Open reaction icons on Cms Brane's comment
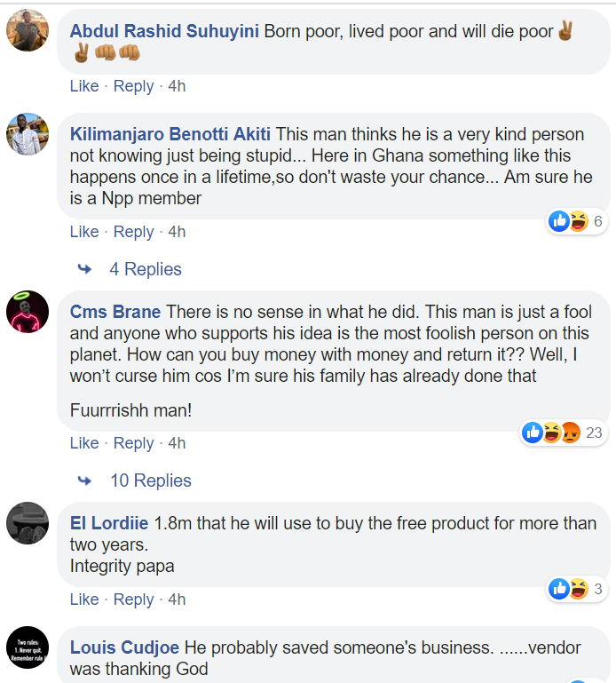 point(563,433)
